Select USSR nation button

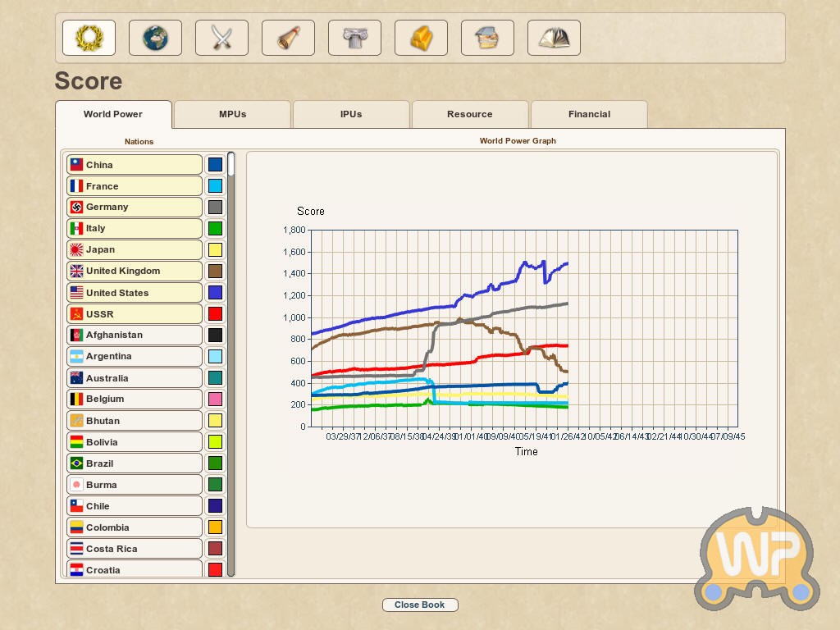135,314
